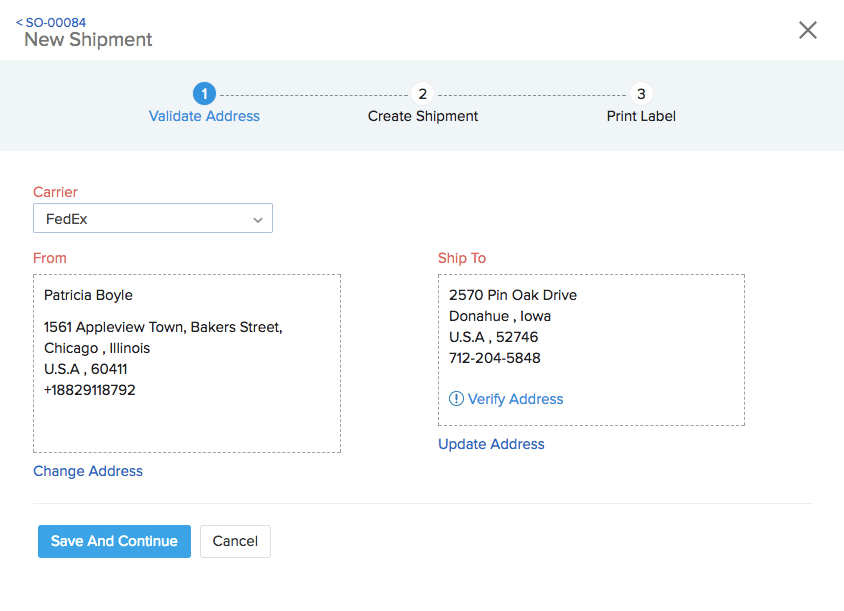Change the From address
The image size is (844, 611).
88,470
